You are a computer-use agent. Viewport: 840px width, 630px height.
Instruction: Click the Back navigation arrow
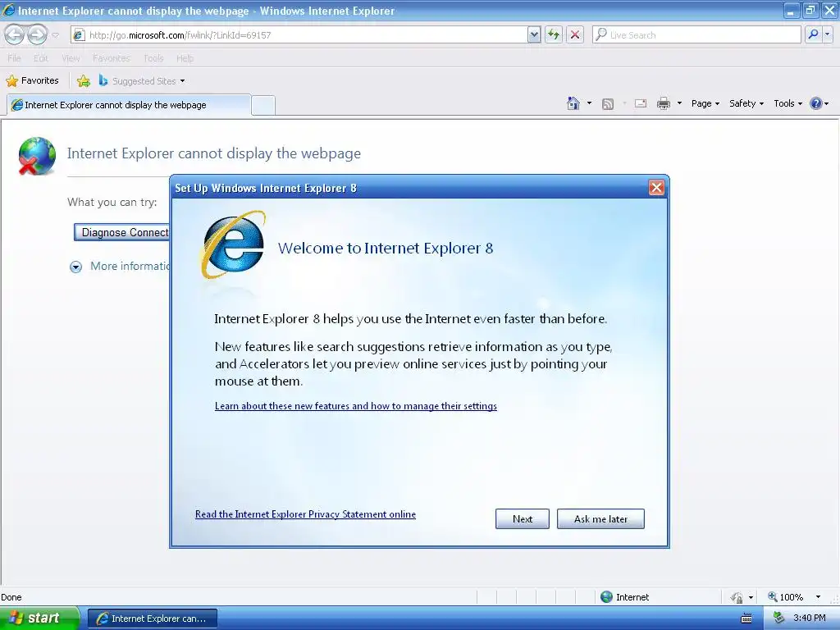click(15, 34)
